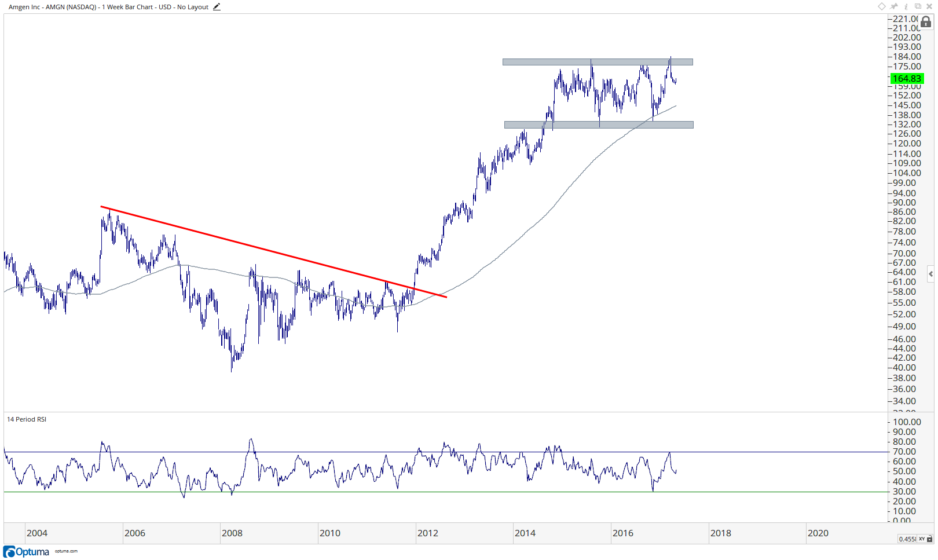Close the chart window with the X icon

(x=929, y=6)
